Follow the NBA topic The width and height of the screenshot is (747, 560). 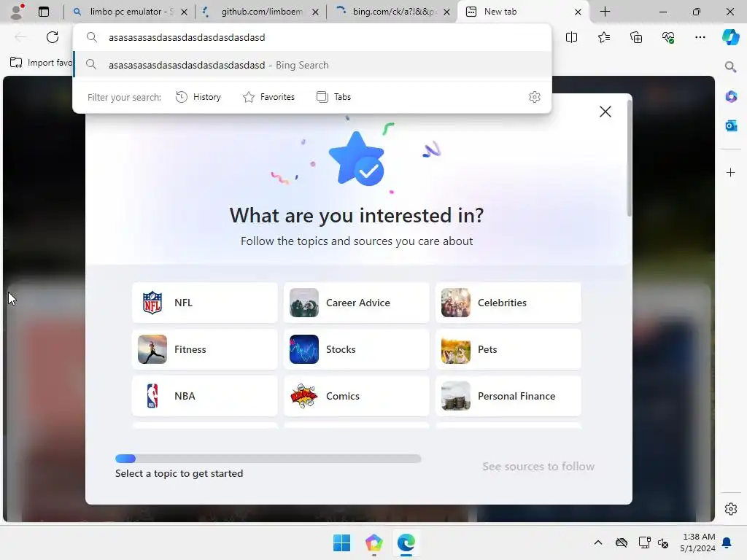click(x=205, y=396)
